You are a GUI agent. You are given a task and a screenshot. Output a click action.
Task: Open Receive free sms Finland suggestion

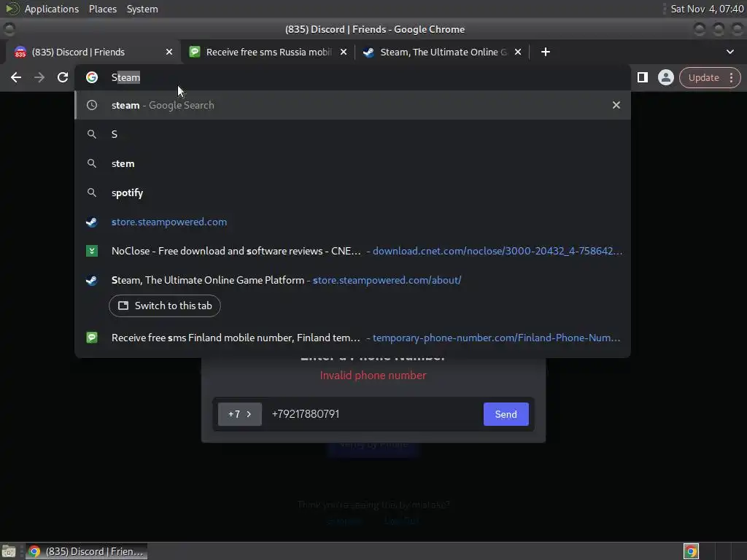pos(352,338)
